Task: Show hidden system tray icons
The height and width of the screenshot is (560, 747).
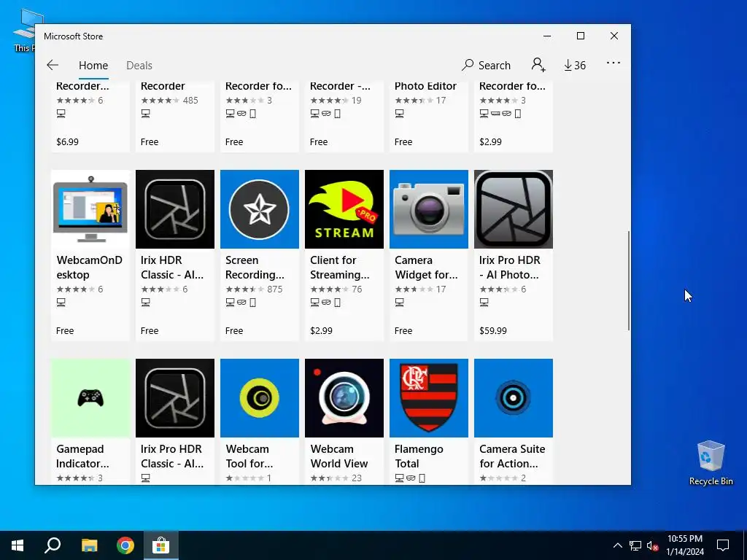Action: coord(617,545)
